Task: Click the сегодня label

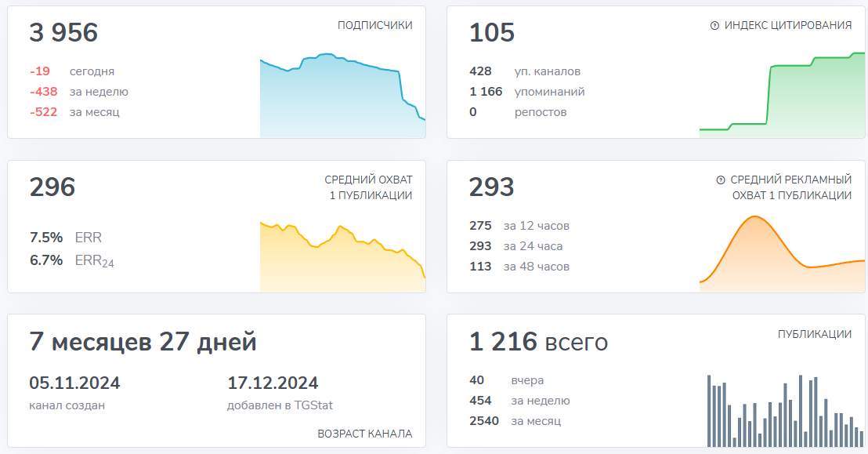Action: [92, 71]
